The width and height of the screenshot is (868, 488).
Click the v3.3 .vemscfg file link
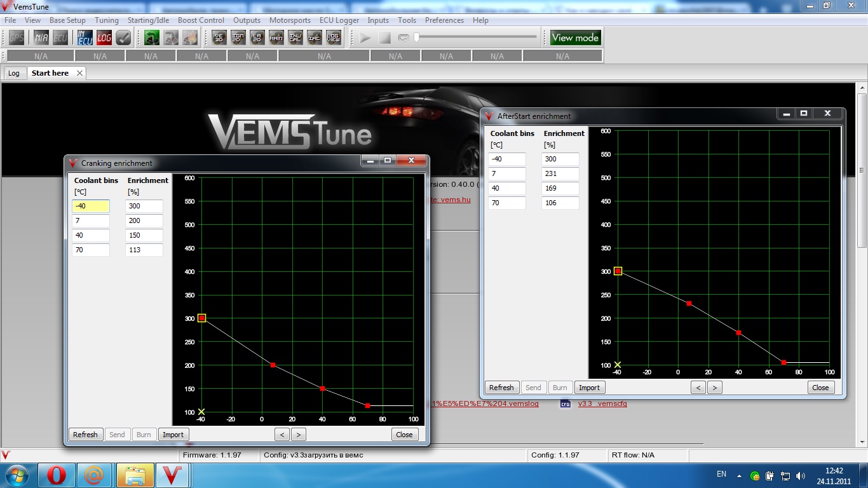click(602, 403)
